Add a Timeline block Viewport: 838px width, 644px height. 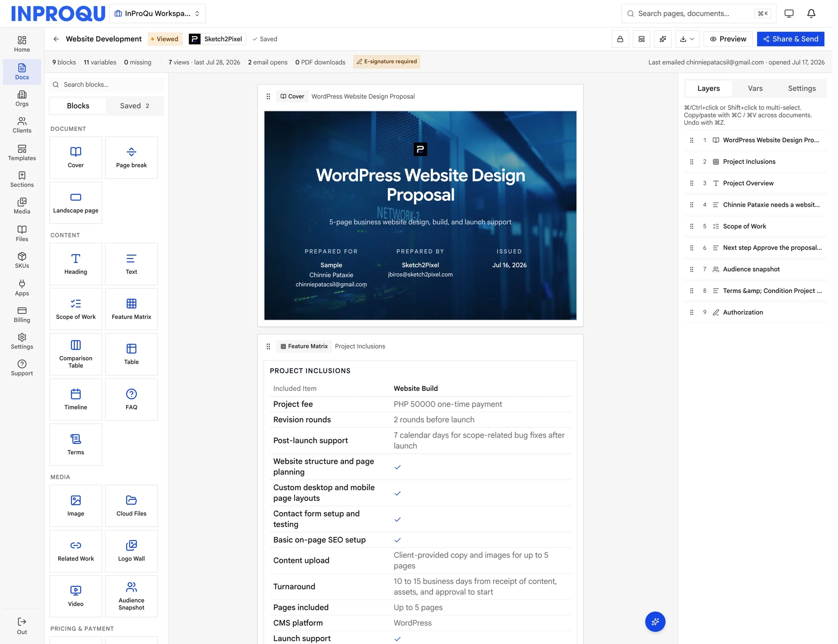(76, 400)
